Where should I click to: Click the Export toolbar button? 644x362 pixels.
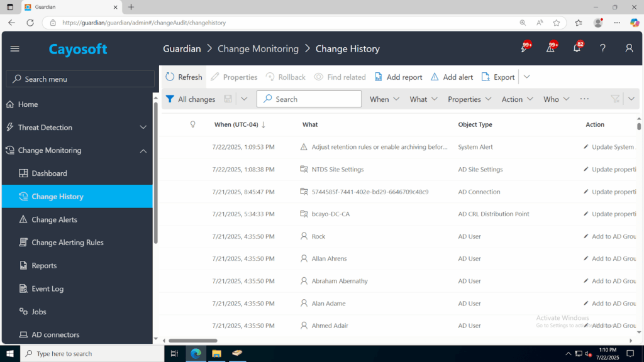click(x=498, y=77)
